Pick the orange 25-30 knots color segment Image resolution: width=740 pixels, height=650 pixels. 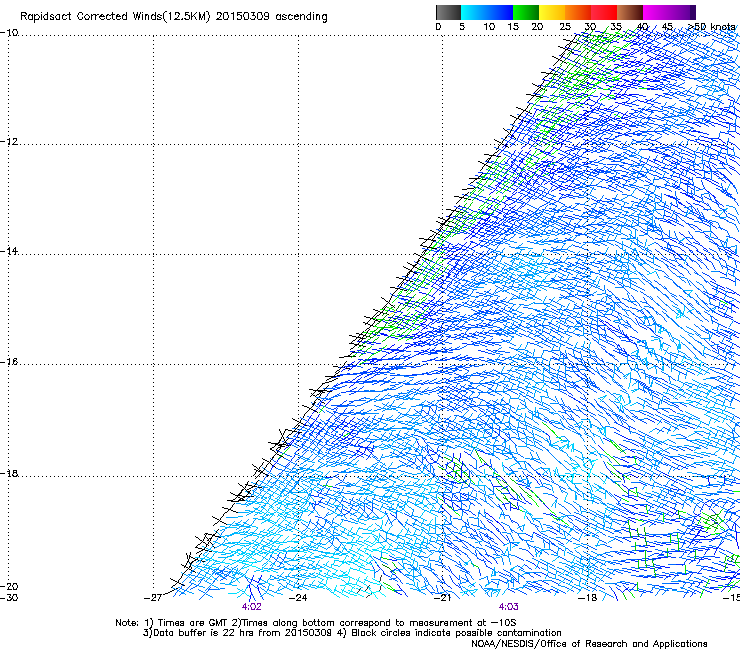[x=578, y=12]
